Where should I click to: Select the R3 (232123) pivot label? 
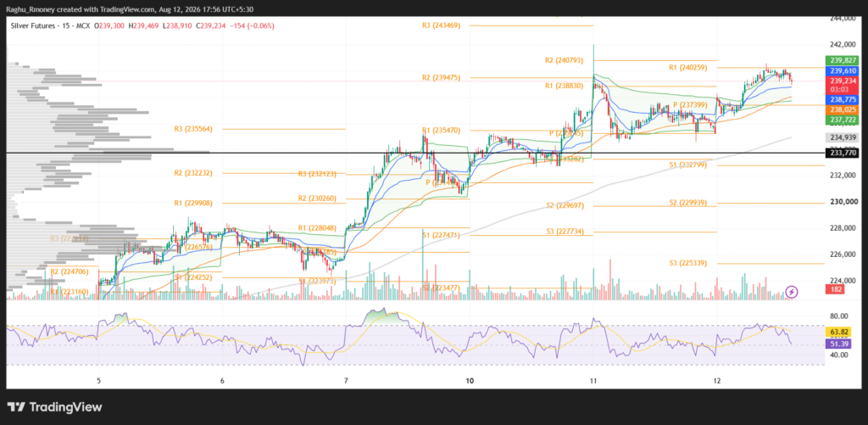[x=317, y=173]
